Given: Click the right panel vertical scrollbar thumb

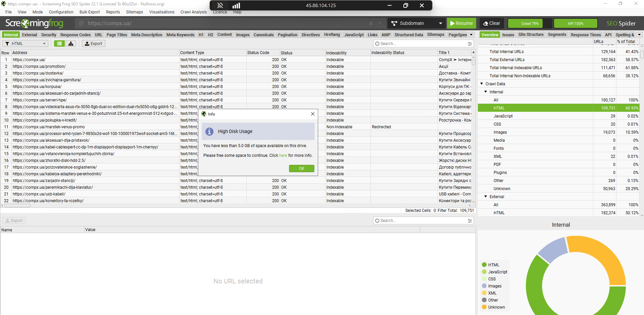Looking at the screenshot, I should click(642, 54).
